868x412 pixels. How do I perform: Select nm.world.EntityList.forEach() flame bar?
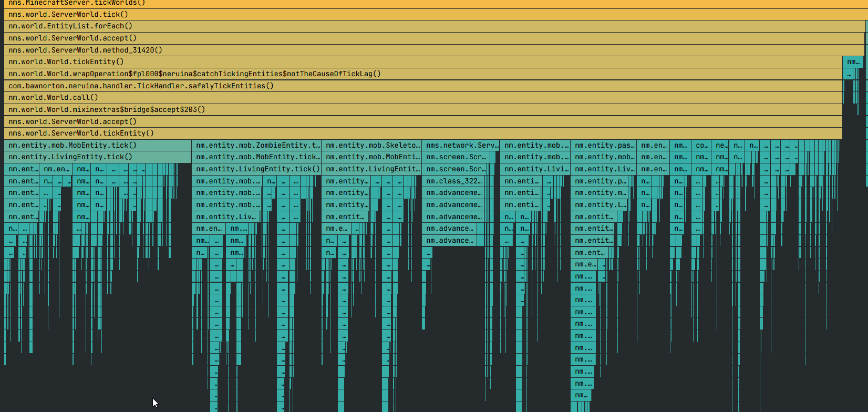(435, 26)
